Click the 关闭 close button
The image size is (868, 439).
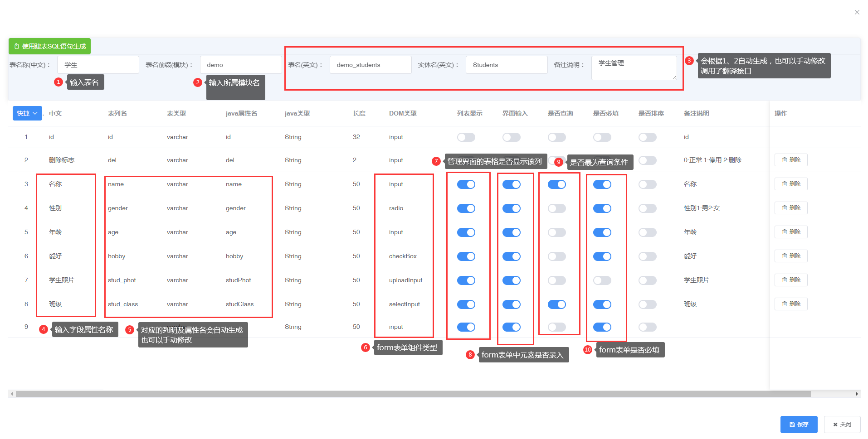pyautogui.click(x=842, y=425)
